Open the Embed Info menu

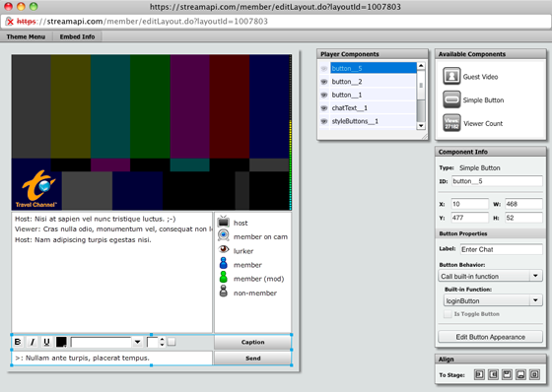77,36
